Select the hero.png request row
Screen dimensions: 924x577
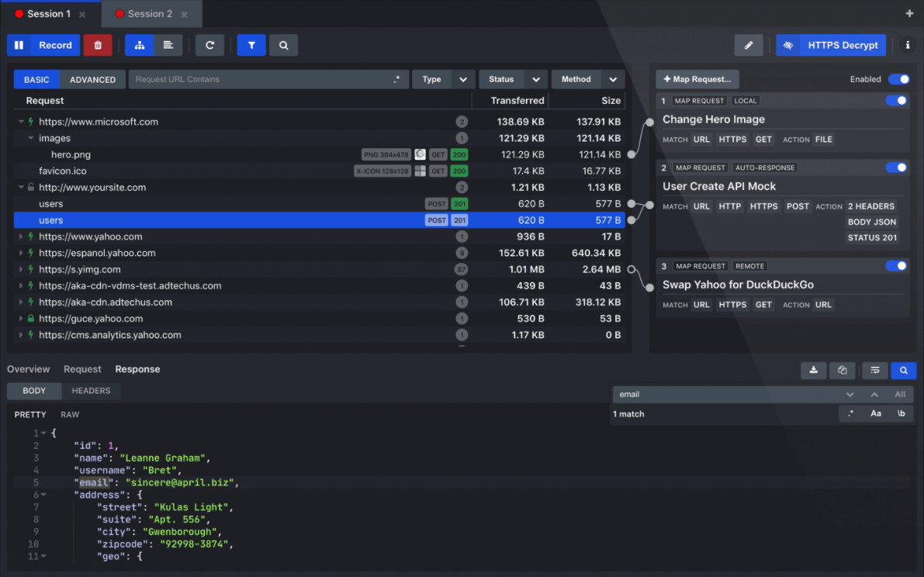tap(319, 155)
